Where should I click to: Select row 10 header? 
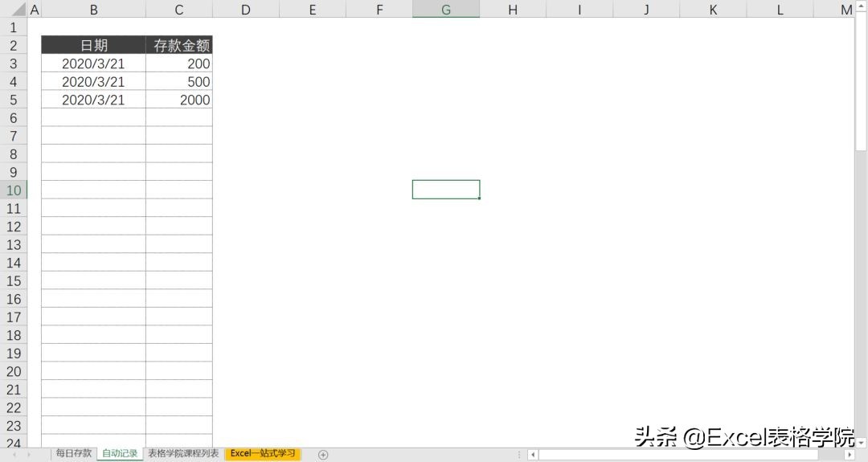[14, 190]
